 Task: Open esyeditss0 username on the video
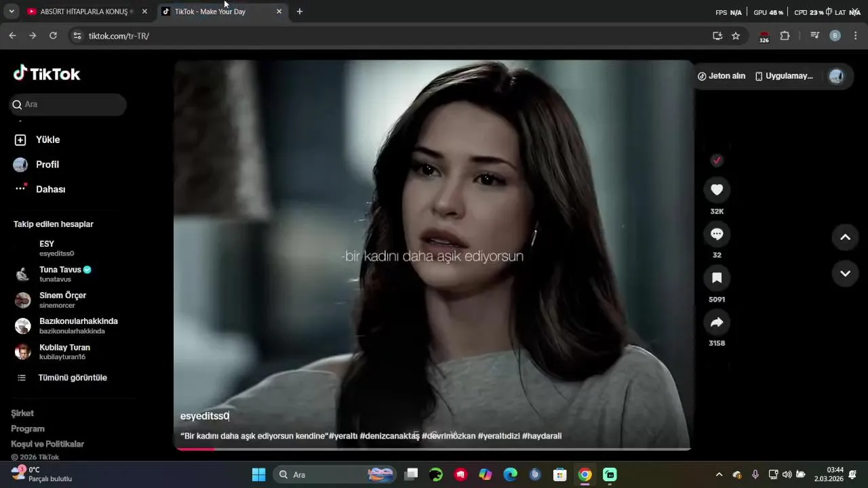[205, 416]
